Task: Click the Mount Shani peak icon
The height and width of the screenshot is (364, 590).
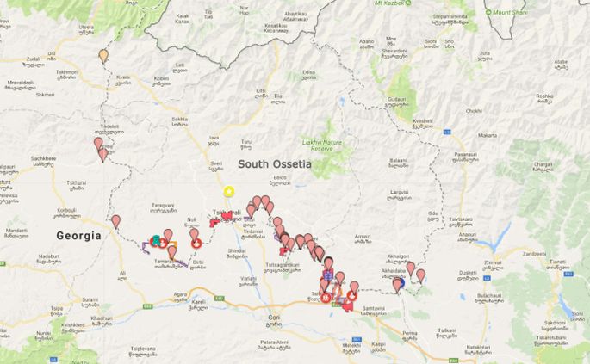Action: [488, 12]
